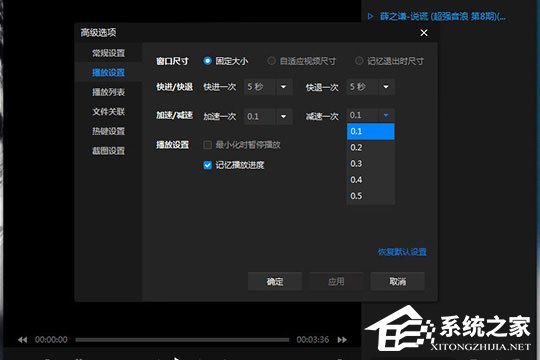Click the 恢复默认设置 link
This screenshot has width=540, height=360.
point(402,252)
